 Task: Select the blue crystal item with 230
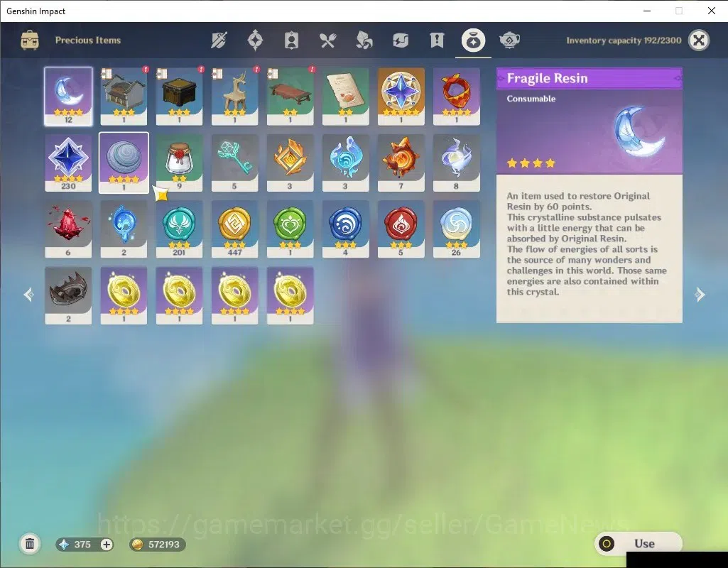(x=68, y=163)
